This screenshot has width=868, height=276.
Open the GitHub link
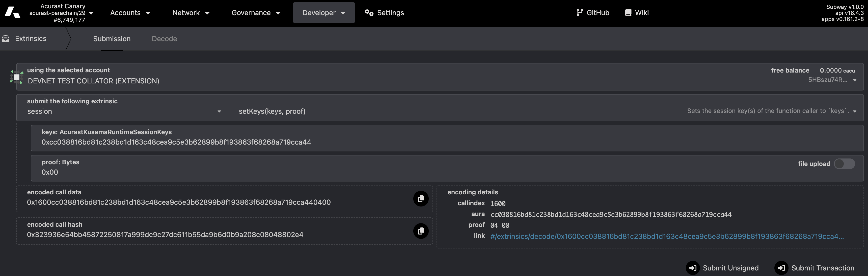coord(593,13)
